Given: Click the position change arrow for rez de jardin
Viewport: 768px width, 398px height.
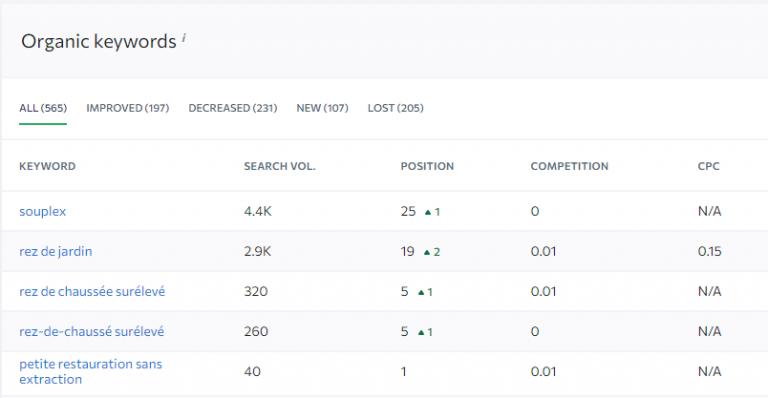Looking at the screenshot, I should (x=427, y=253).
